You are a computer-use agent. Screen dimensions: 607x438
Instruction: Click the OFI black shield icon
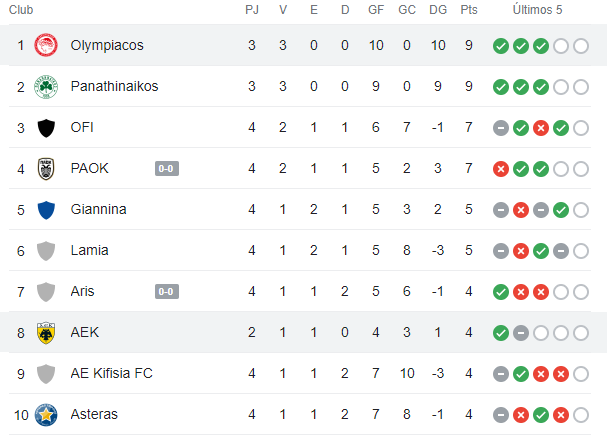(x=46, y=128)
